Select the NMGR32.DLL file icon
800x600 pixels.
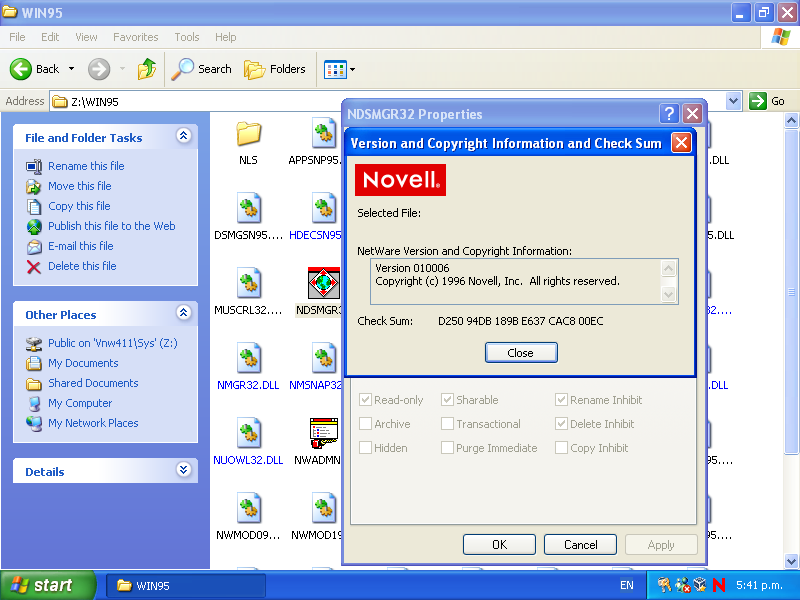249,358
